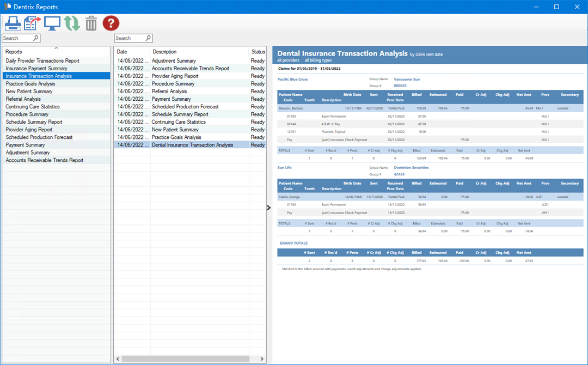
Task: Select Daily Provider Transactions Report
Action: (42, 61)
